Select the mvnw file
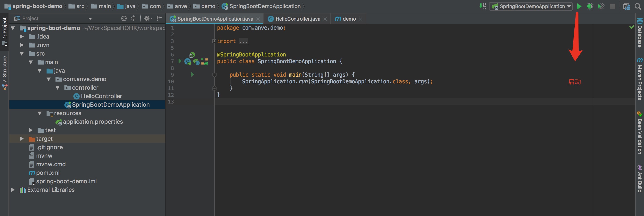This screenshot has width=644, height=216. pyautogui.click(x=41, y=156)
